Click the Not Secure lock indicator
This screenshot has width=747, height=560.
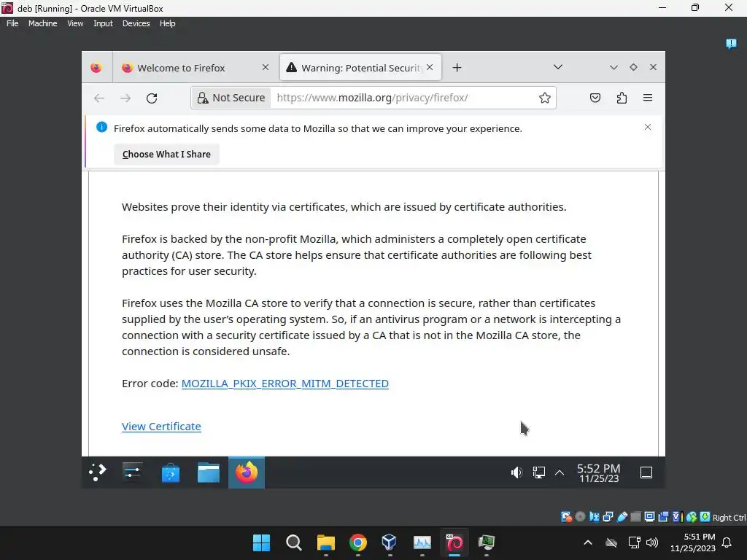tap(231, 98)
